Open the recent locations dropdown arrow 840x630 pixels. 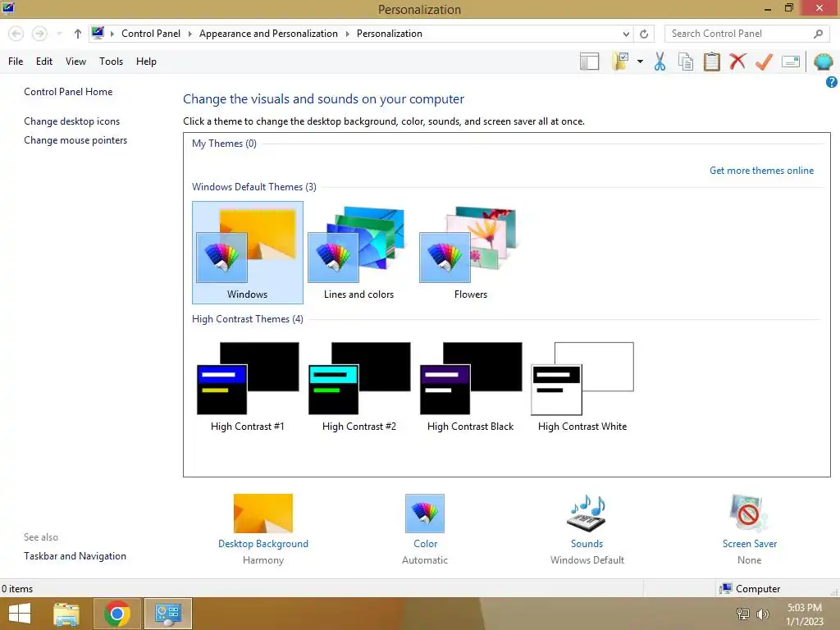(x=59, y=34)
